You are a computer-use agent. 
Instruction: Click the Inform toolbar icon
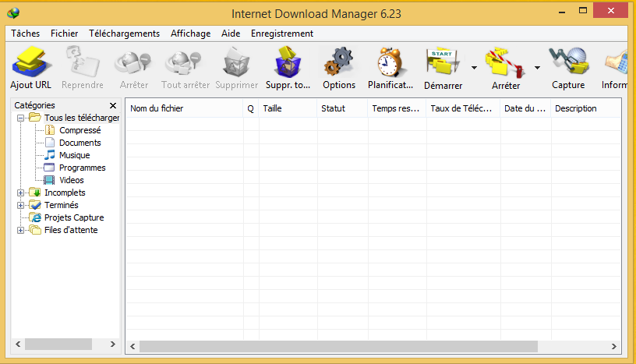tap(616, 63)
